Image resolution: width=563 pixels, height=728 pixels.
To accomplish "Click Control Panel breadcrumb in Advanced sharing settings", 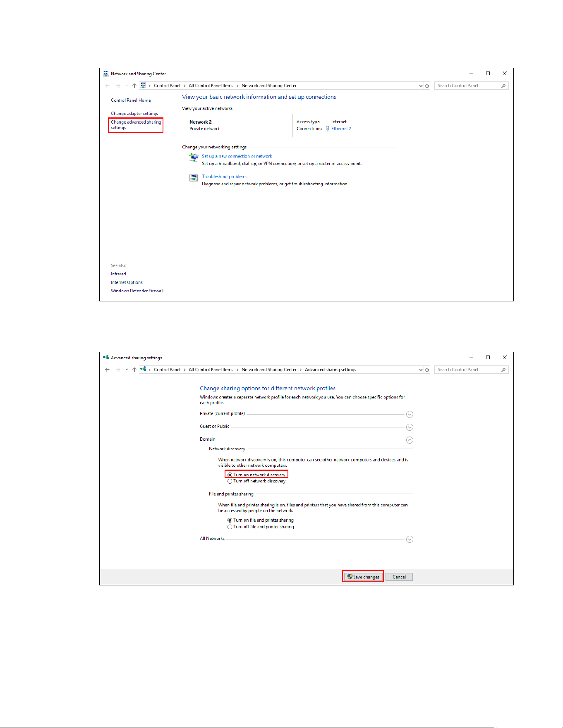I will tap(167, 370).
